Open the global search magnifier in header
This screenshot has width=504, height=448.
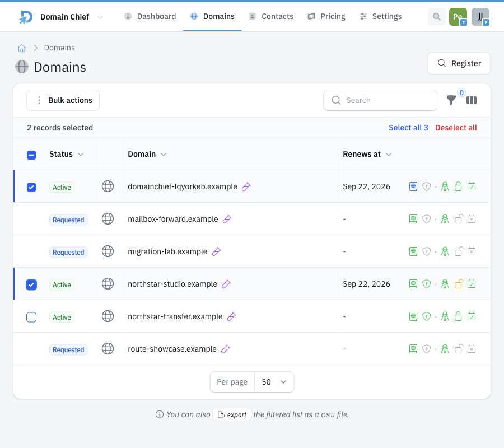pyautogui.click(x=436, y=17)
